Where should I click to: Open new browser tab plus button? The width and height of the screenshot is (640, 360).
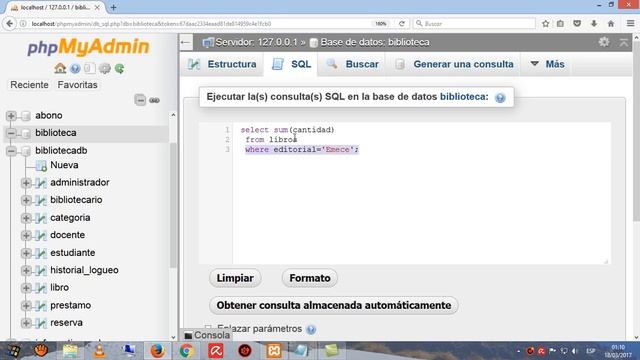point(113,7)
